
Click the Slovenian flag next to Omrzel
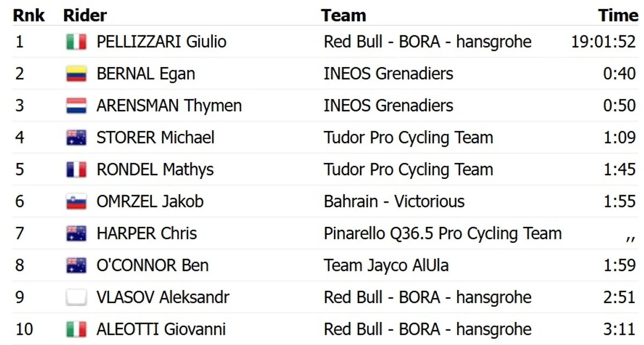pyautogui.click(x=76, y=202)
